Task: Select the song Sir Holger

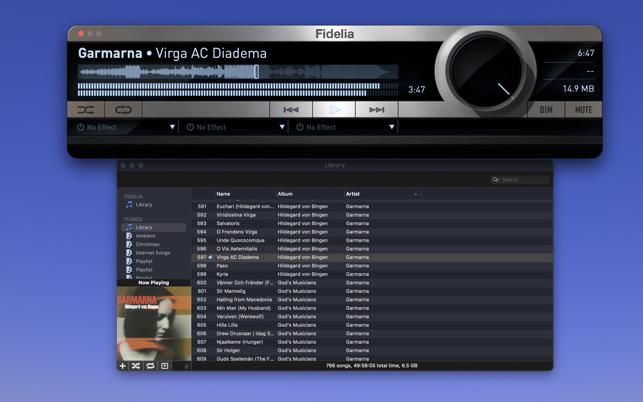Action: [x=228, y=350]
